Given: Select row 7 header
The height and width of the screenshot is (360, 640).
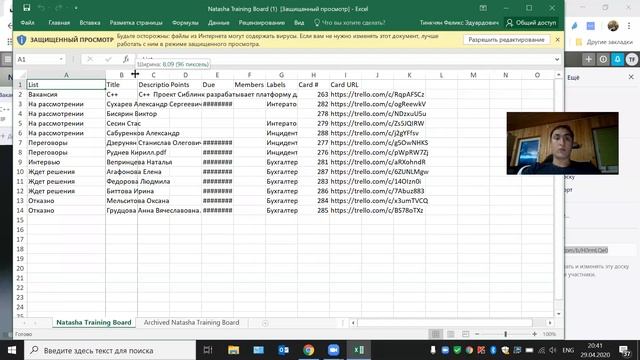Looking at the screenshot, I should 20,143.
